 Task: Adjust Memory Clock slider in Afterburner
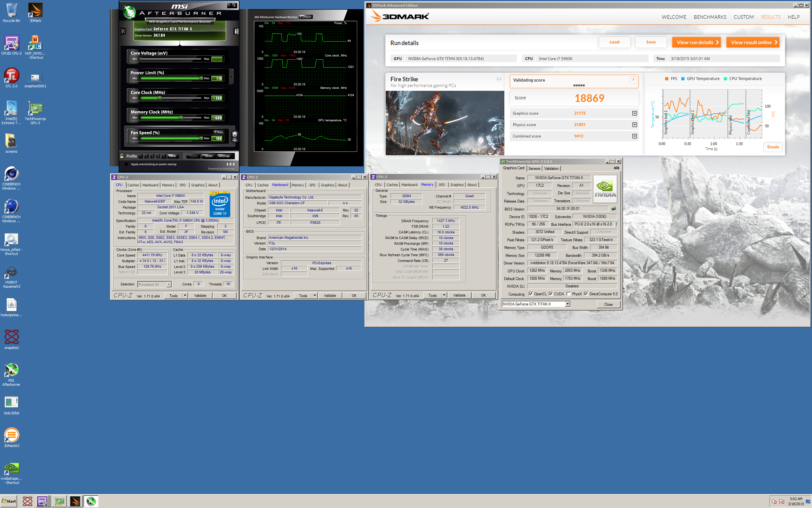(181, 117)
